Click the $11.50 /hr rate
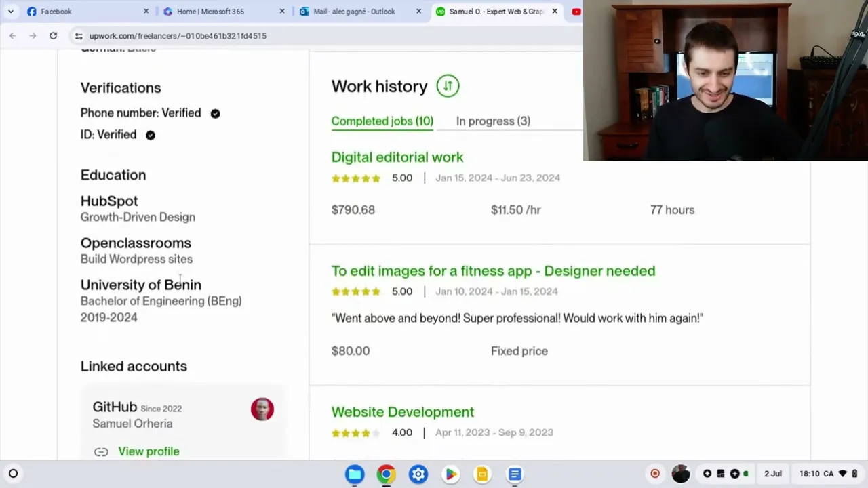 coord(515,210)
